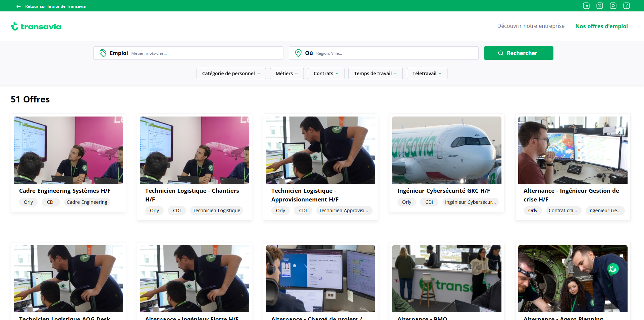Open Transavia's Facebook icon

[x=627, y=6]
